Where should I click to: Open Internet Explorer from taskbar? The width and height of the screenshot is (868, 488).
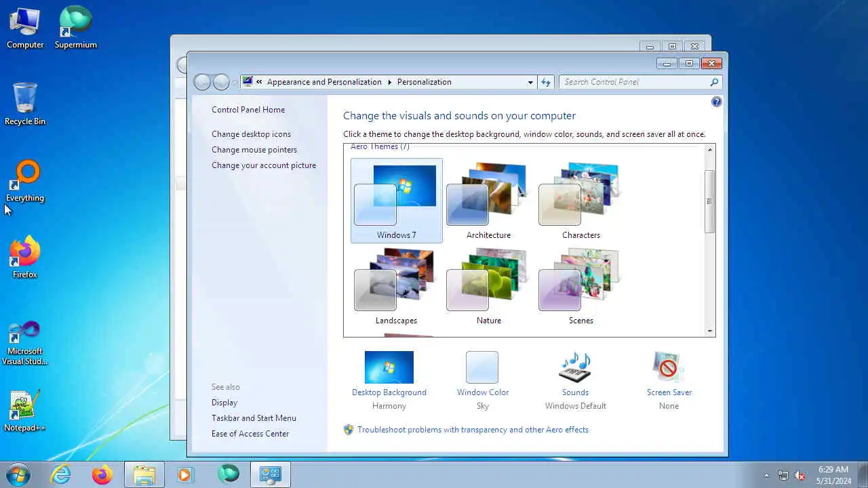61,474
